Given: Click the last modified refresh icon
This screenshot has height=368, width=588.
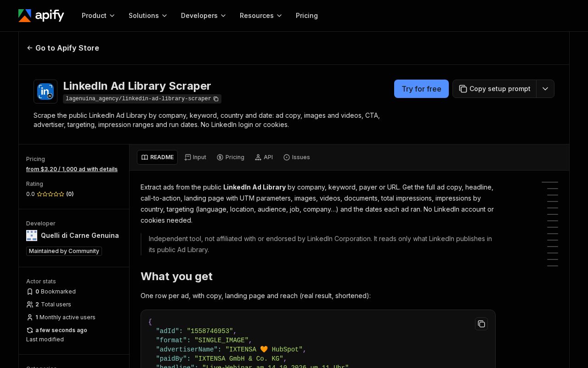Looking at the screenshot, I should [x=30, y=330].
